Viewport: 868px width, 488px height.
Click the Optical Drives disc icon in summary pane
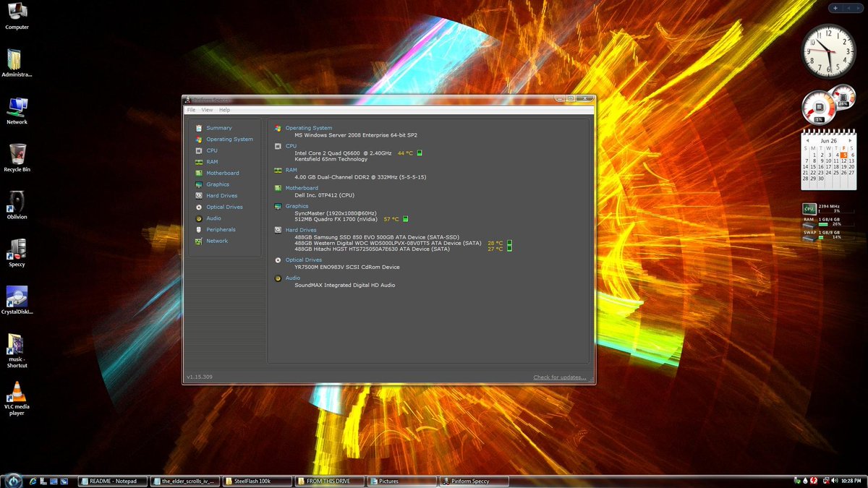[278, 260]
